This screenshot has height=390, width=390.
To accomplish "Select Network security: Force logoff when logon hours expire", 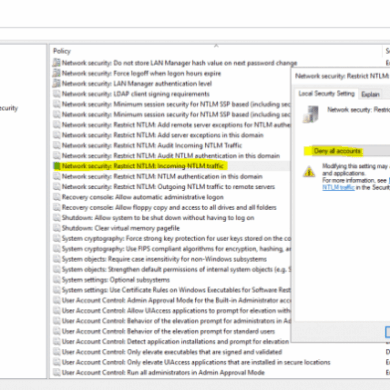I will point(141,73).
